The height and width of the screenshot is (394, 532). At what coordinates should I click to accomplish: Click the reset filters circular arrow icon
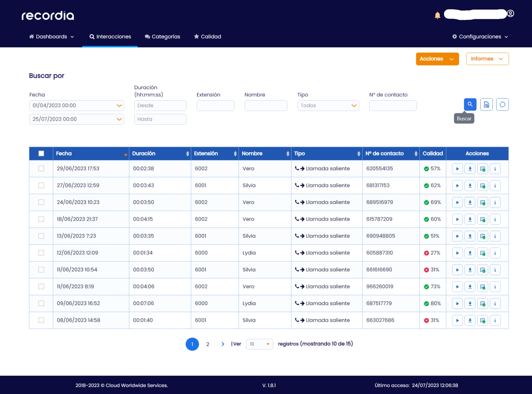pyautogui.click(x=502, y=105)
